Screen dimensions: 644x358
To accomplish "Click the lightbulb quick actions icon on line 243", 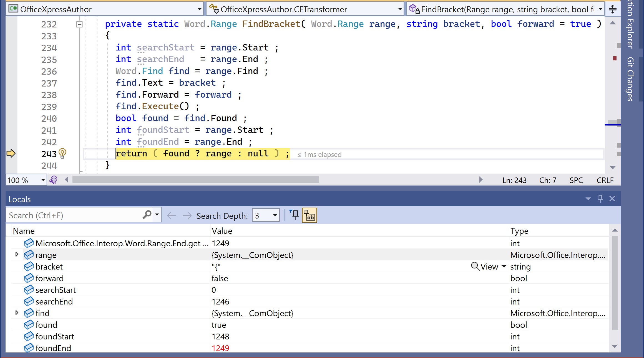I will pos(62,153).
